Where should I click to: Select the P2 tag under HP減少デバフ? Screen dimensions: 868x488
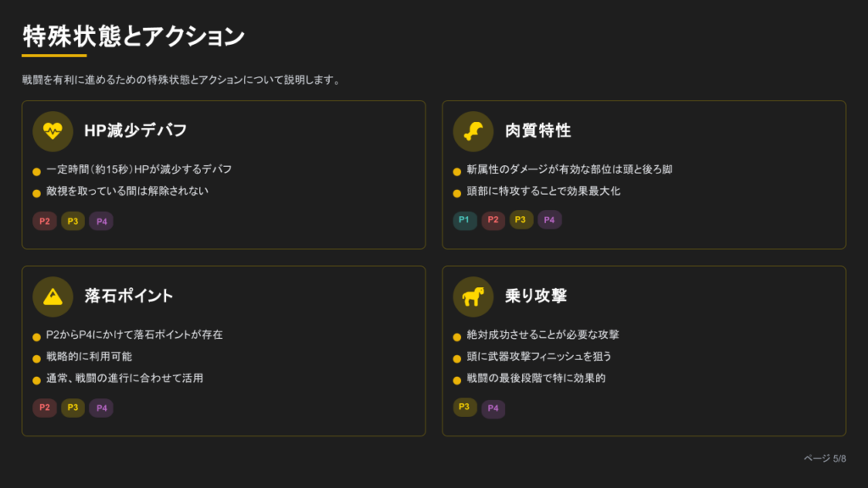tap(45, 221)
